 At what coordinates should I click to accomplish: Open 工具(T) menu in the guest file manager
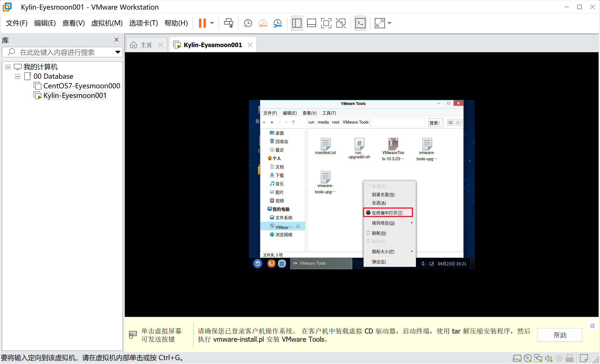click(329, 113)
